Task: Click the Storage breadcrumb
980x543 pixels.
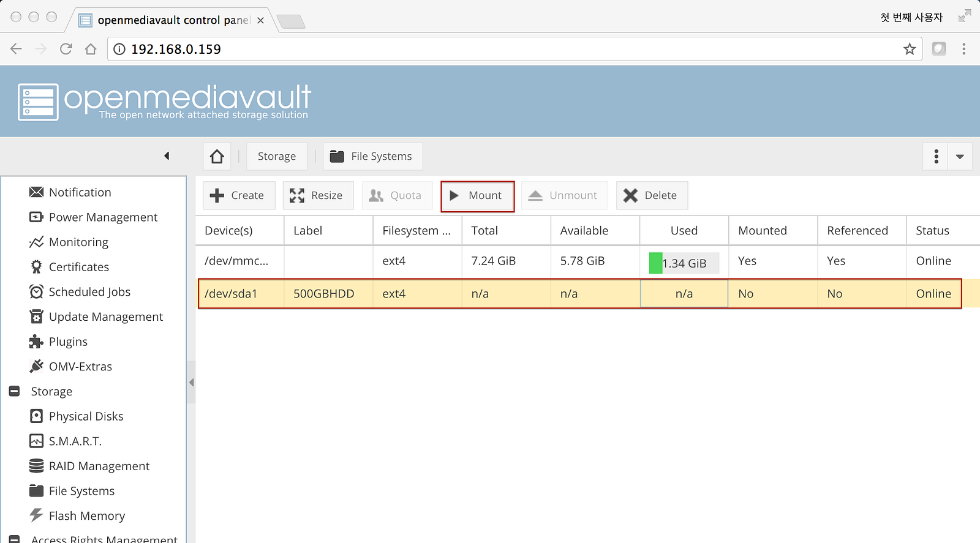Action: click(x=277, y=156)
